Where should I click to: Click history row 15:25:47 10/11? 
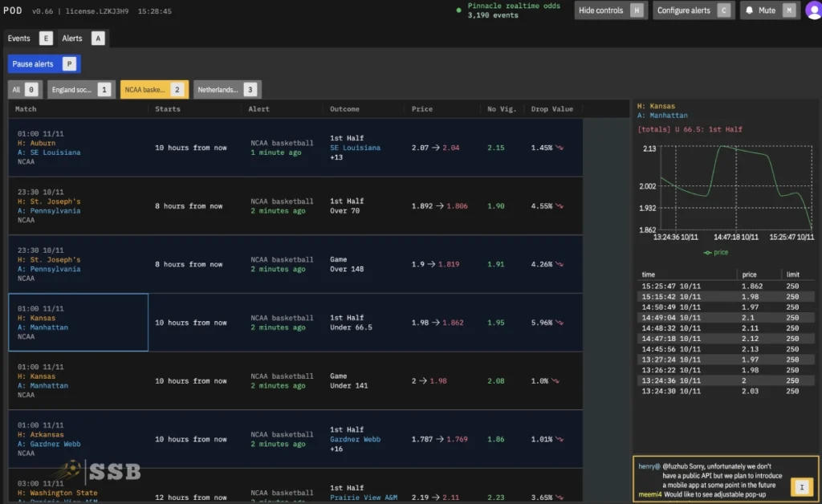pos(726,286)
